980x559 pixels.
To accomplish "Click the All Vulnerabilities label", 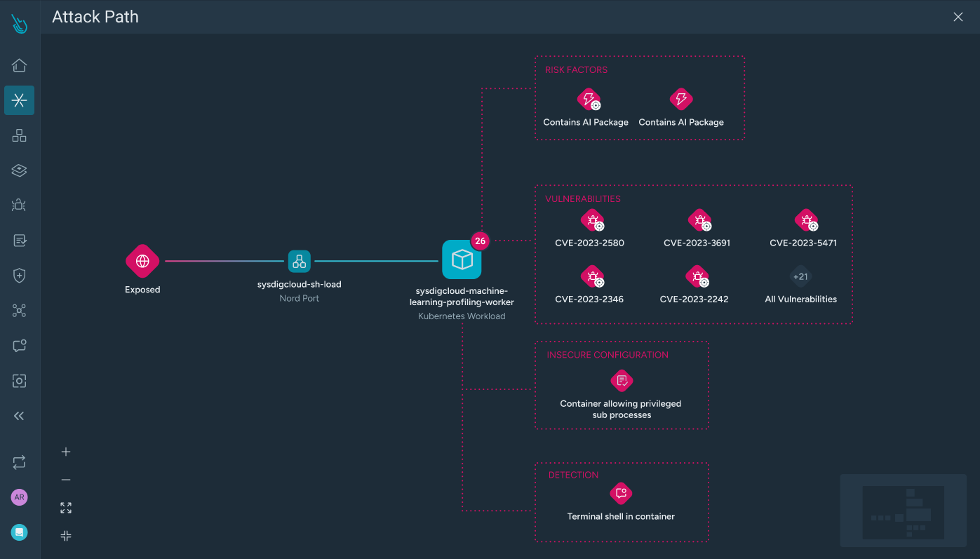I will (x=800, y=299).
